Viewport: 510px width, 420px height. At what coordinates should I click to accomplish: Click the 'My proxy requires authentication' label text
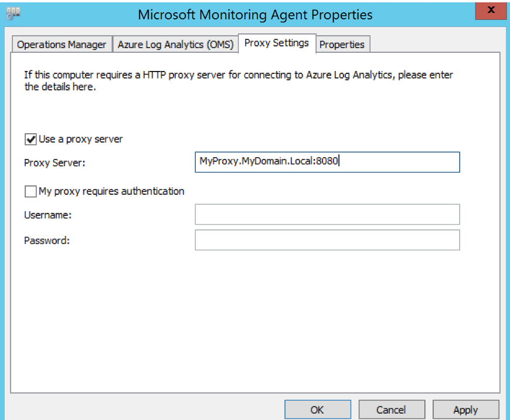[x=111, y=191]
